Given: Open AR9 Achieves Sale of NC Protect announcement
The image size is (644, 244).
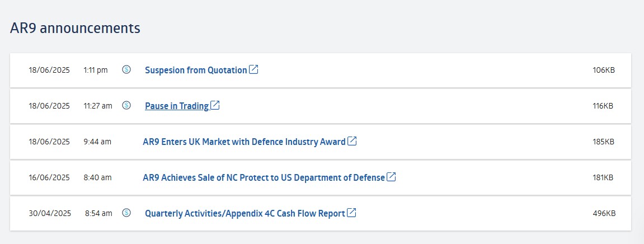Looking at the screenshot, I should click(264, 177).
